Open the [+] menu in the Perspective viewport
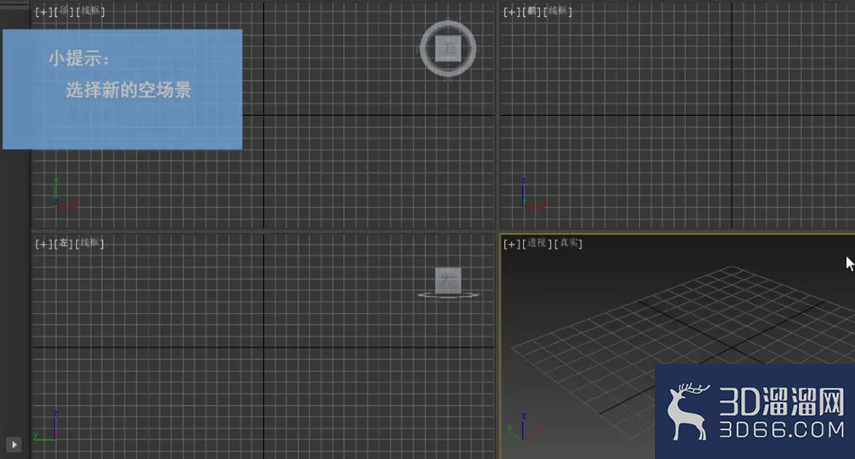The width and height of the screenshot is (855, 459). (x=512, y=244)
